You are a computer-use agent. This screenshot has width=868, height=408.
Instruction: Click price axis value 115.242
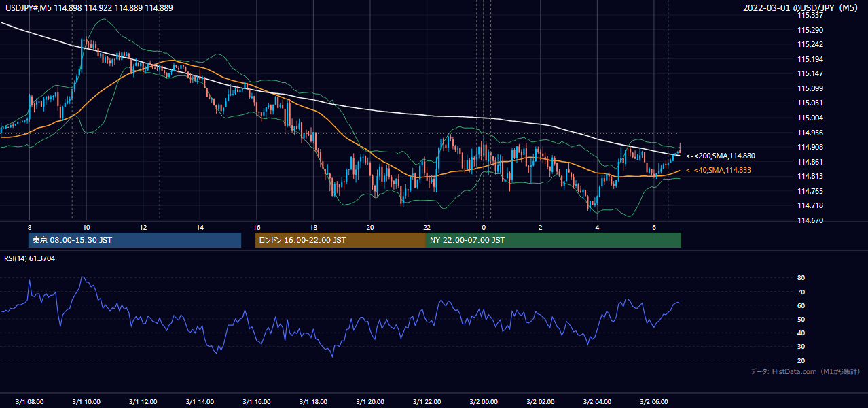point(810,44)
